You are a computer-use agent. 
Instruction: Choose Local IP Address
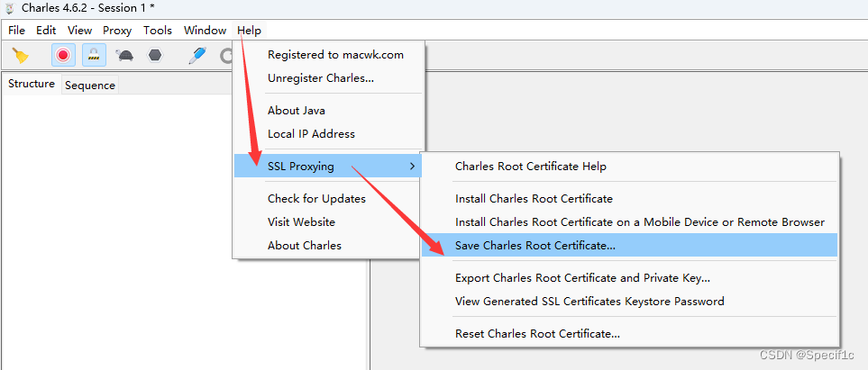[x=329, y=134]
